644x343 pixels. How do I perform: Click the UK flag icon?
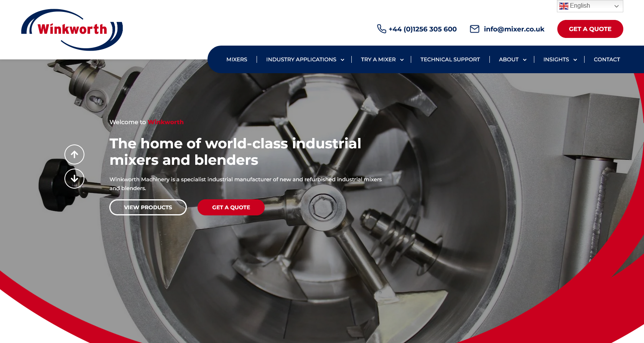pos(563,6)
